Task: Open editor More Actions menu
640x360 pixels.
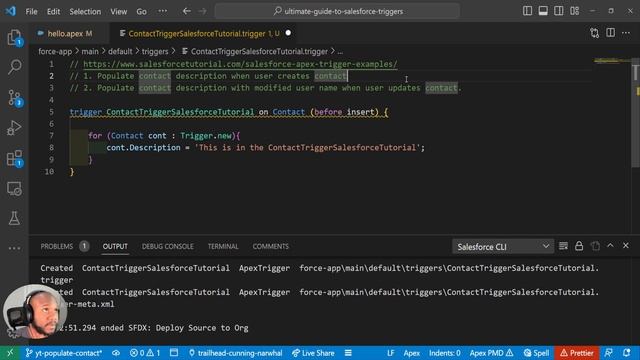Action: (x=626, y=33)
